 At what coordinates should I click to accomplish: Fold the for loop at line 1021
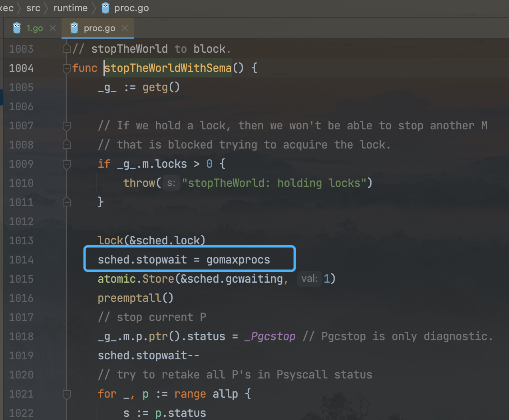tap(67, 394)
